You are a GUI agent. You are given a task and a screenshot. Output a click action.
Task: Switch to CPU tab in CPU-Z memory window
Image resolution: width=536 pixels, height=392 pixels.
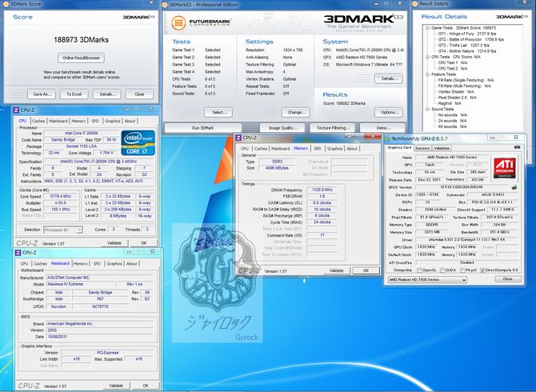click(245, 149)
